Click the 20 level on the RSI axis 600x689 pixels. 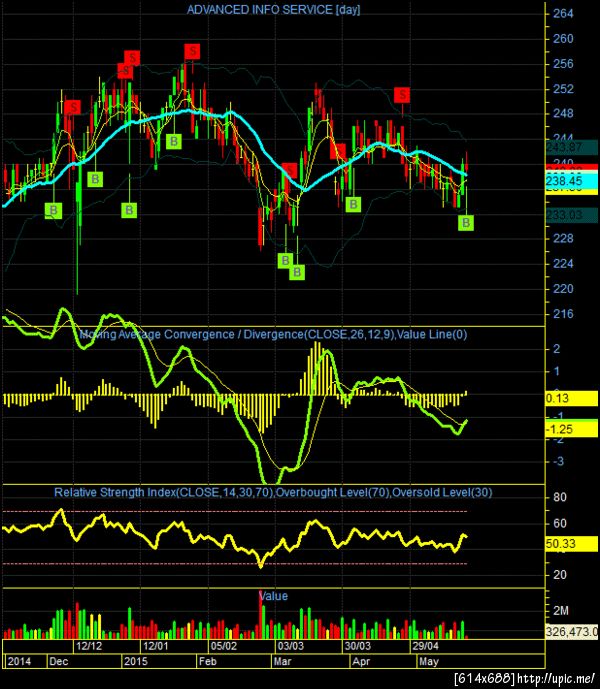(560, 575)
